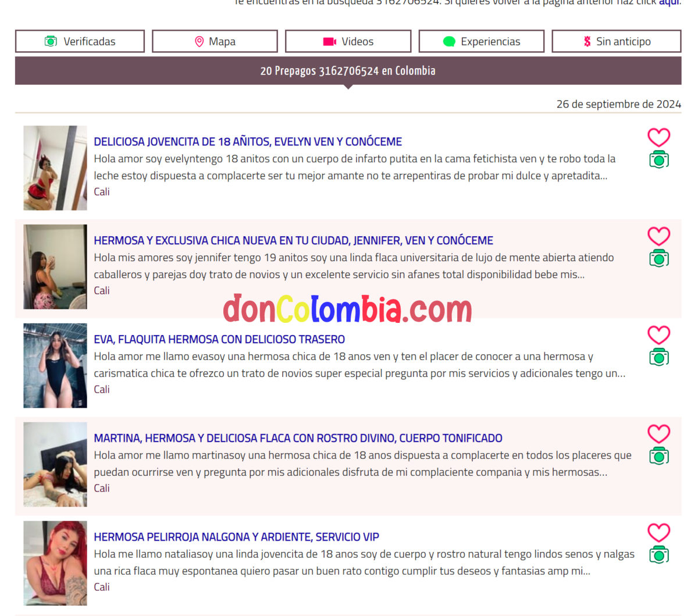Click the camera icon on the Eva listing

pyautogui.click(x=658, y=358)
